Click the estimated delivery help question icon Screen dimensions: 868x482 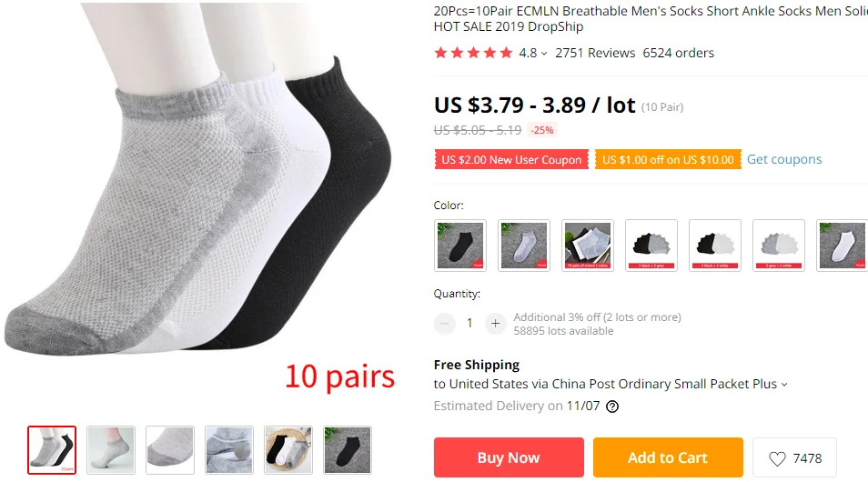[612, 407]
